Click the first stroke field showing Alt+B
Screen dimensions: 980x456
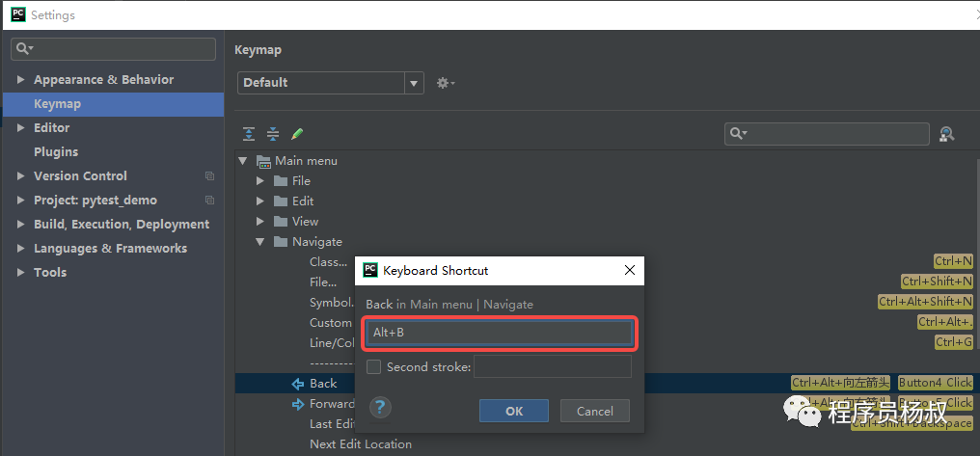[x=498, y=333]
